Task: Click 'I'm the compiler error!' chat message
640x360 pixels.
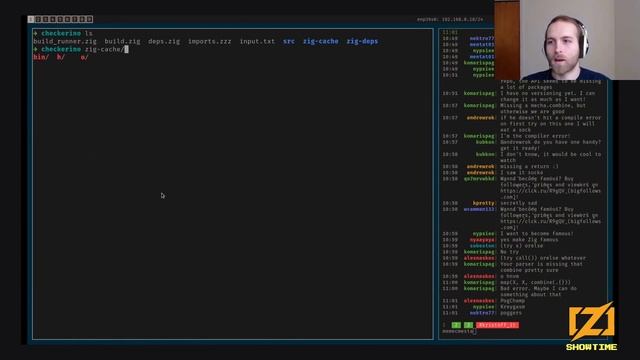Action: tap(535, 136)
